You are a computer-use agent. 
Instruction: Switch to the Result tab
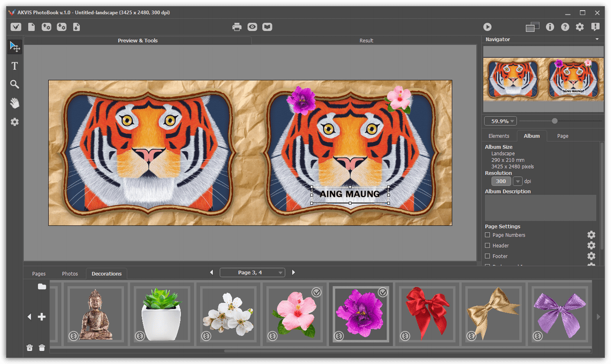pyautogui.click(x=366, y=41)
